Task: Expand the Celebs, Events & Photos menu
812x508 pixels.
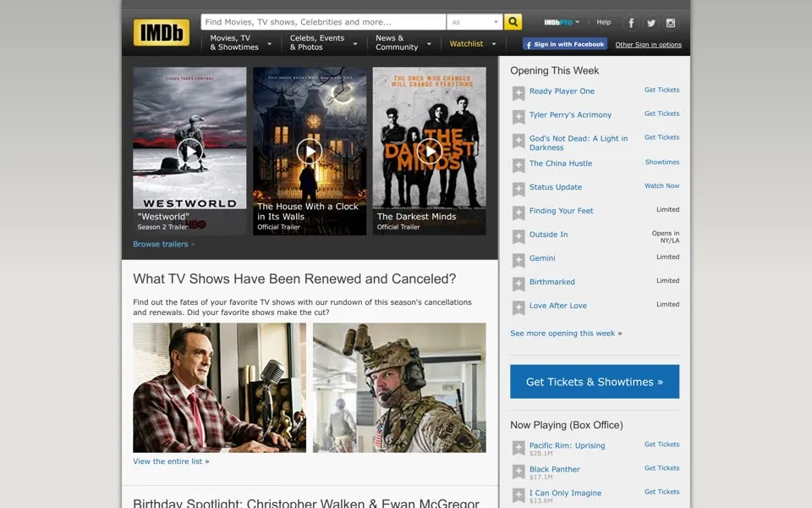Action: tap(324, 42)
